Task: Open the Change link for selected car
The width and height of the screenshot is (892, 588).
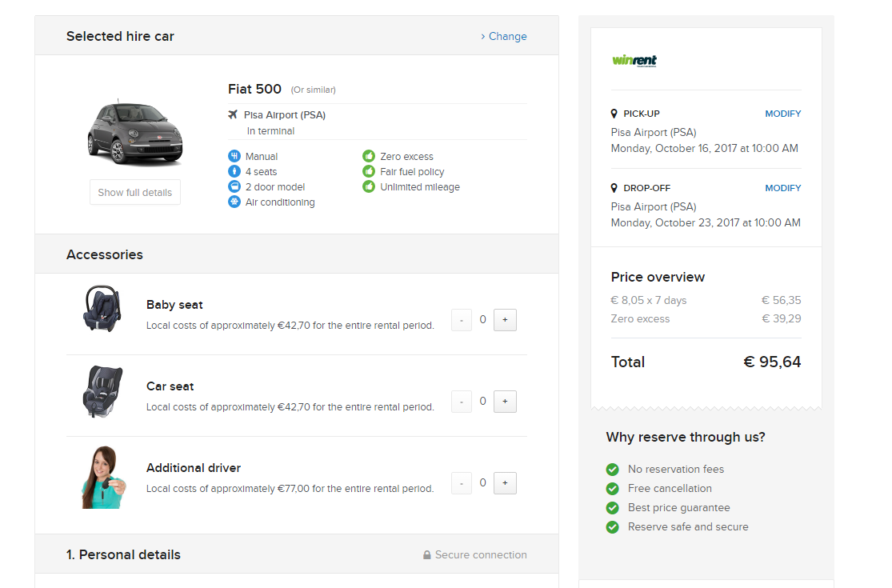Action: point(504,36)
